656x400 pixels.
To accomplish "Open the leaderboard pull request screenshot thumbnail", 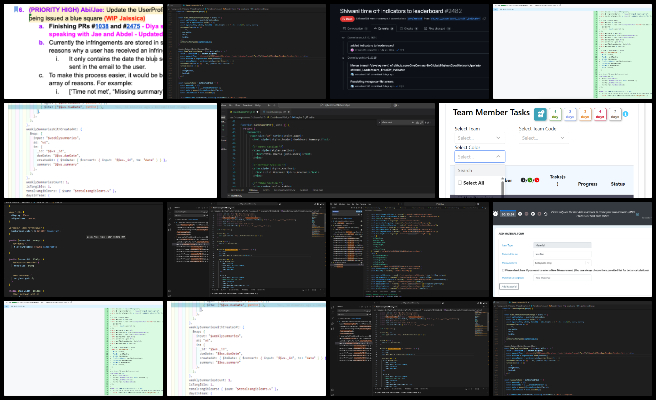I will coord(409,51).
